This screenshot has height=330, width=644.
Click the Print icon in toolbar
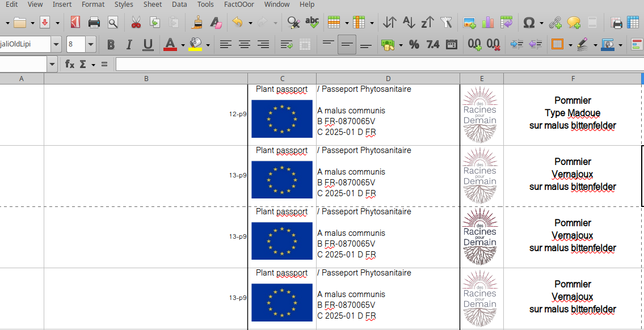pos(94,23)
